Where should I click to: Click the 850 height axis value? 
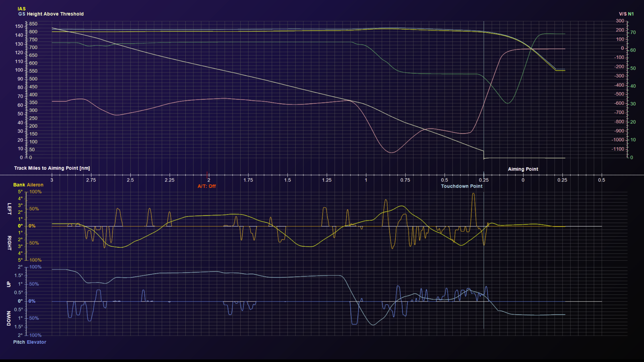click(33, 24)
